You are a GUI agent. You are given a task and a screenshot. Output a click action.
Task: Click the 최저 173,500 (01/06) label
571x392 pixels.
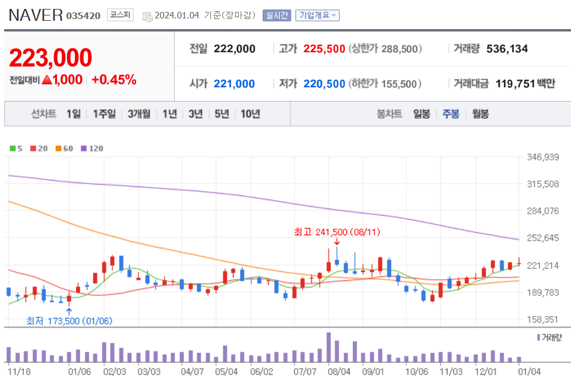pos(69,321)
